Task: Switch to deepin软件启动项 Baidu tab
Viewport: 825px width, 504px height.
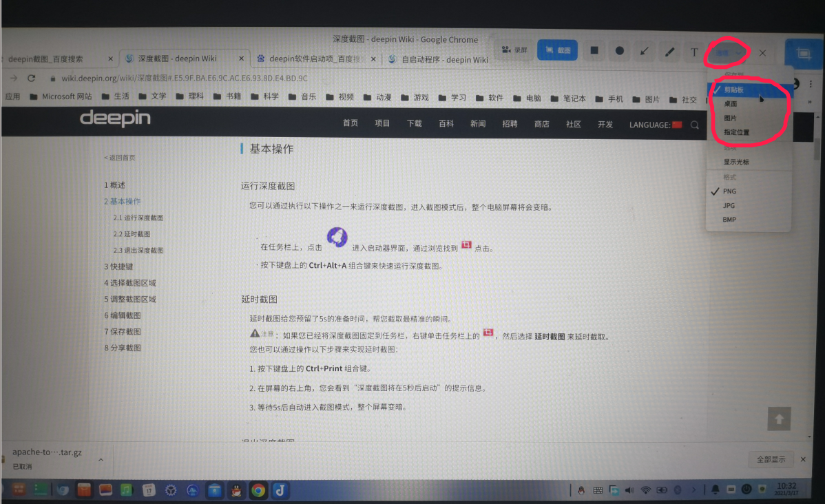Action: [x=315, y=59]
